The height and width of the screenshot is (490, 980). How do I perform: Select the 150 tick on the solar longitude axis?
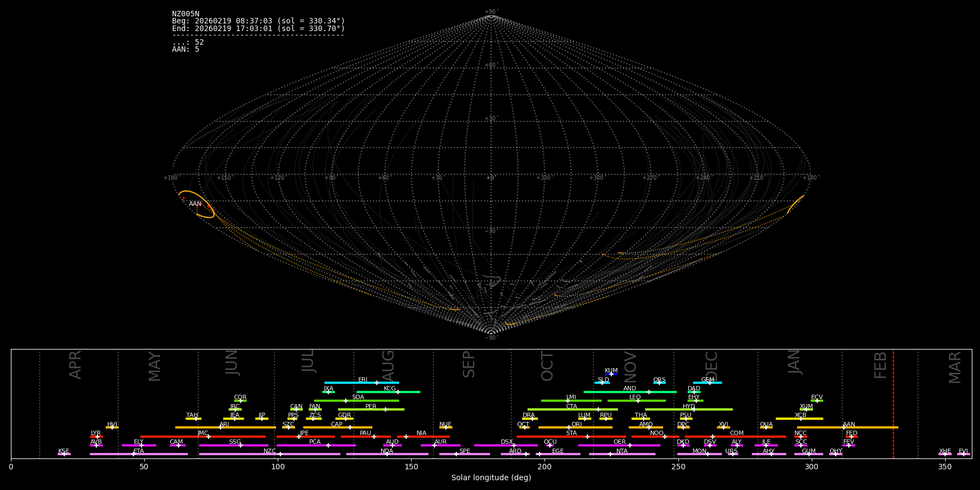tap(411, 467)
